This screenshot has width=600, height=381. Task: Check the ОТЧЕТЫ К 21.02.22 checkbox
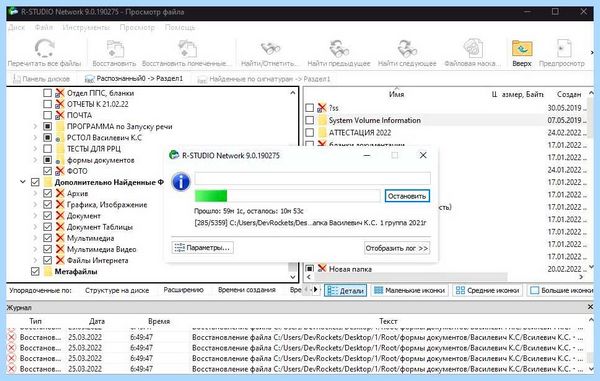(x=47, y=104)
